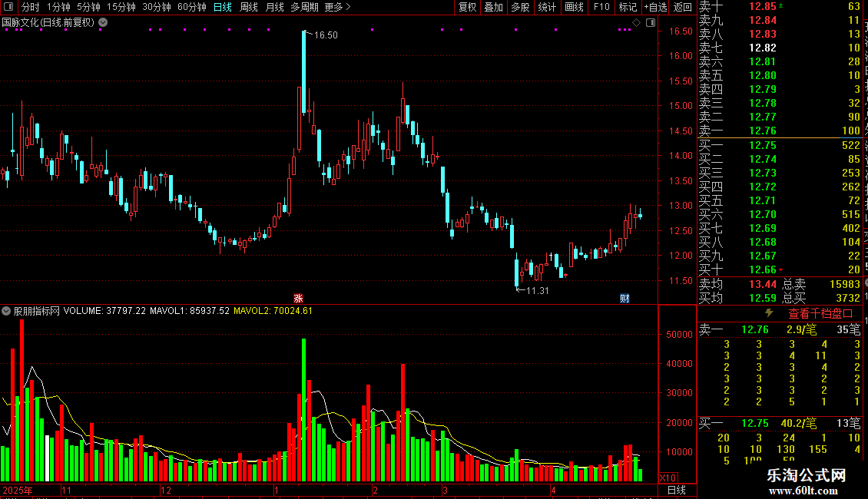Select the 1分钟 period
This screenshot has height=499, width=868.
click(x=58, y=7)
